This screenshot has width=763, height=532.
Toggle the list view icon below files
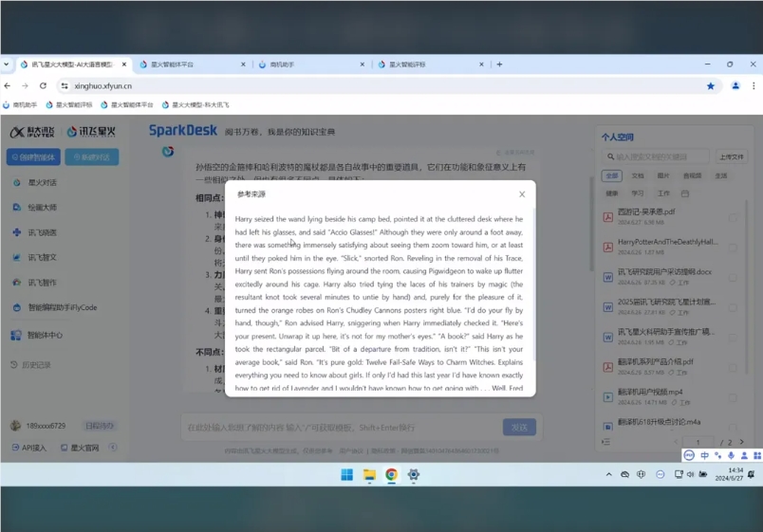click(x=605, y=442)
